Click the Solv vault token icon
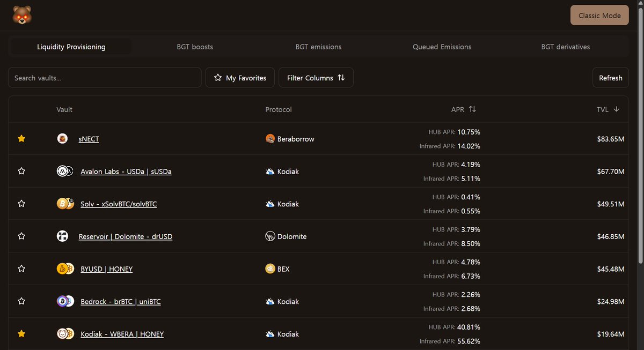644x350 pixels. pyautogui.click(x=65, y=203)
